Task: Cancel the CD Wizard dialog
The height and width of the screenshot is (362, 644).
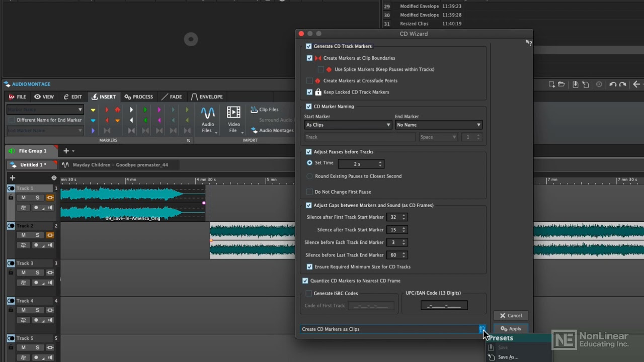Action: [x=511, y=316]
